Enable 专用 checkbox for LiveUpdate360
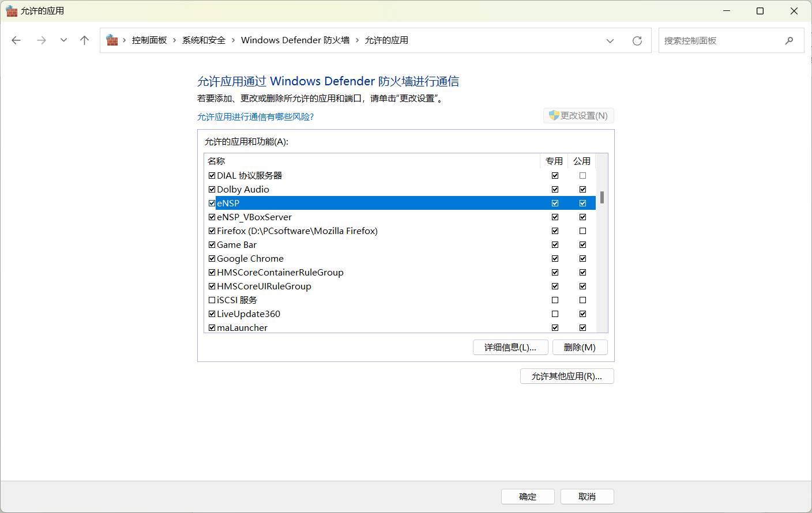The image size is (812, 513). pyautogui.click(x=555, y=314)
